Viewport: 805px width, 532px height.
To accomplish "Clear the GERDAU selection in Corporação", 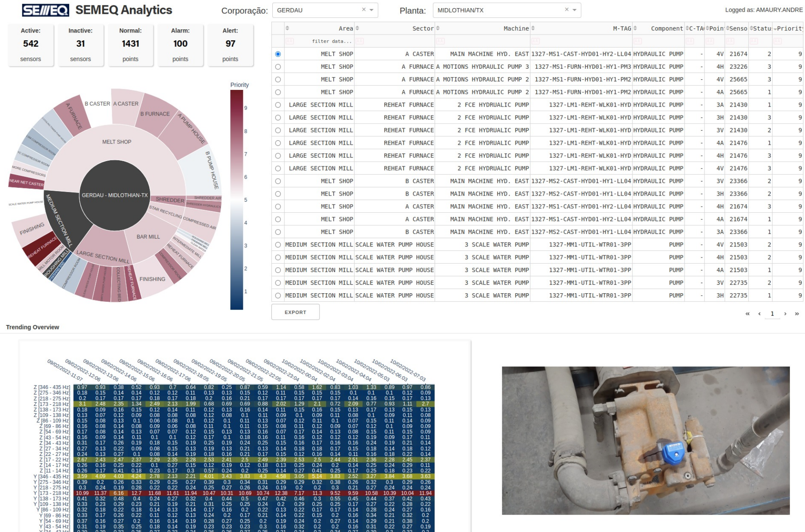I will click(364, 10).
